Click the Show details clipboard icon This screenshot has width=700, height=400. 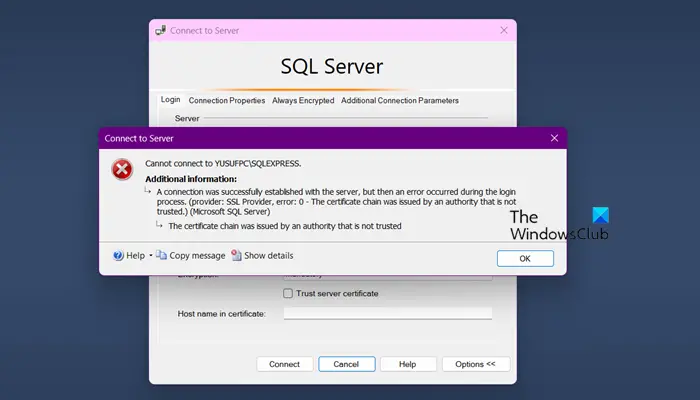[236, 255]
